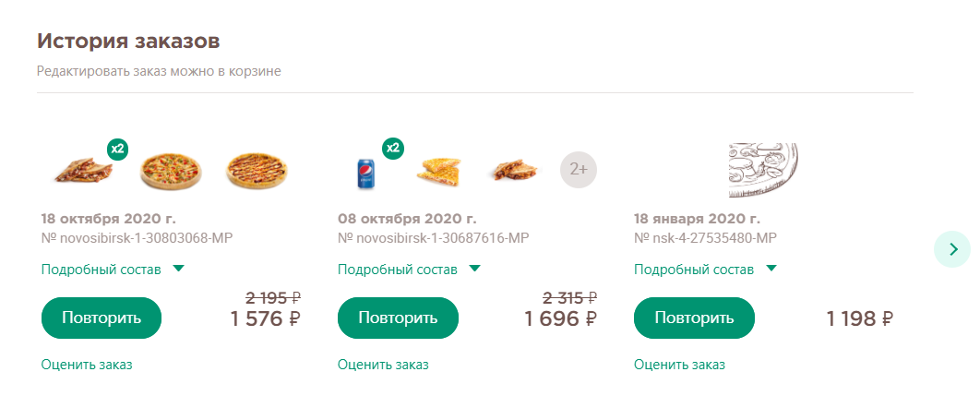The width and height of the screenshot is (980, 408).
Task: Rate the order from 08 October
Action: coord(383,365)
